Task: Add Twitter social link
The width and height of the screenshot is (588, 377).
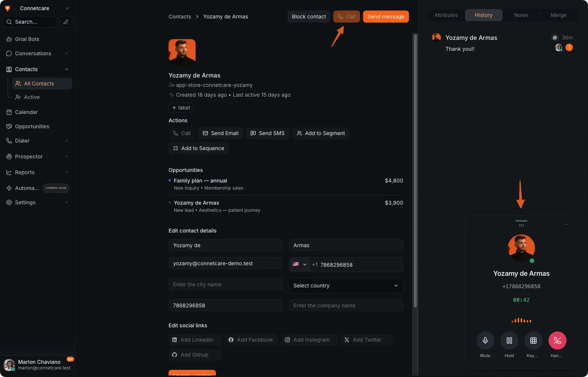Action: pos(367,340)
